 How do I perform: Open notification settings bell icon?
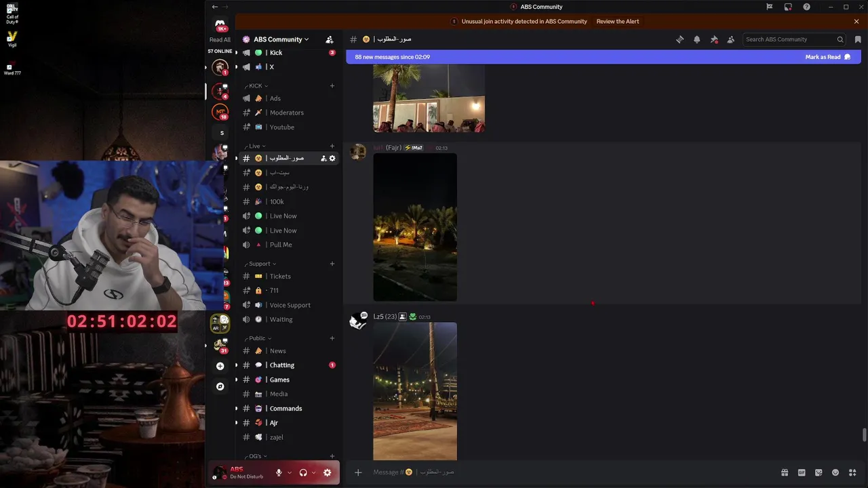[x=696, y=39]
